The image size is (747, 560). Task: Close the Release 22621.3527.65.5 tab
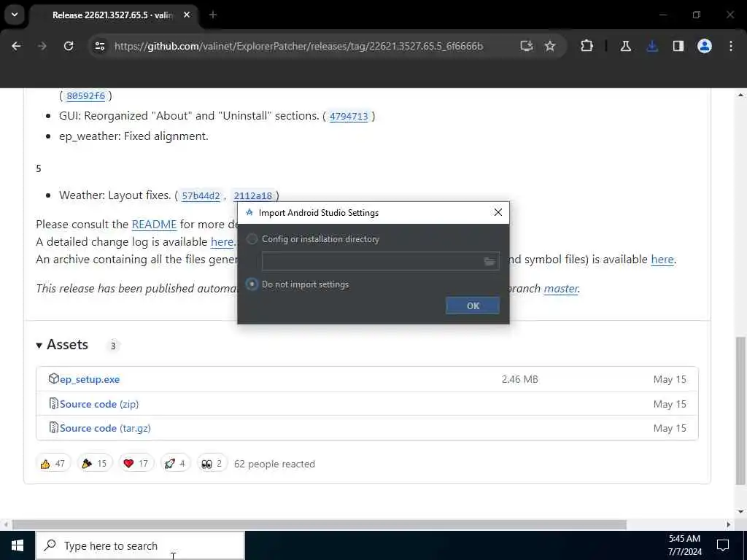pos(187,15)
